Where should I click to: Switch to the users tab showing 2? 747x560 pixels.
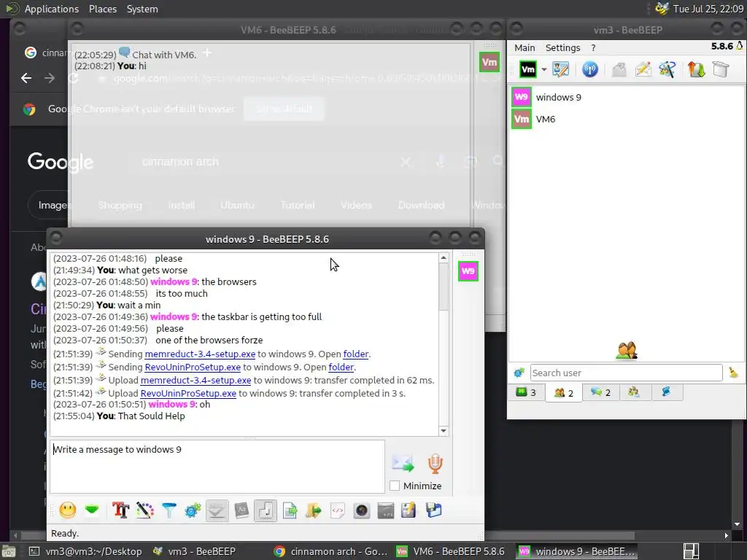564,393
